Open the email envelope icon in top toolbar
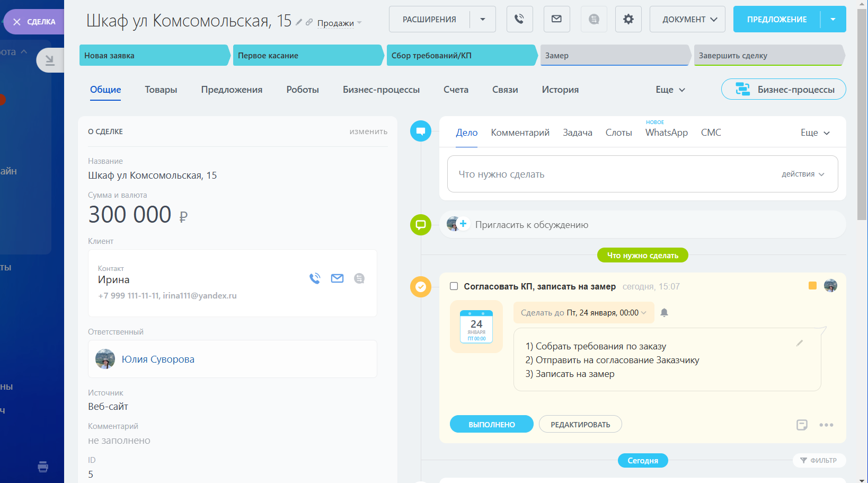The height and width of the screenshot is (483, 868). (556, 19)
